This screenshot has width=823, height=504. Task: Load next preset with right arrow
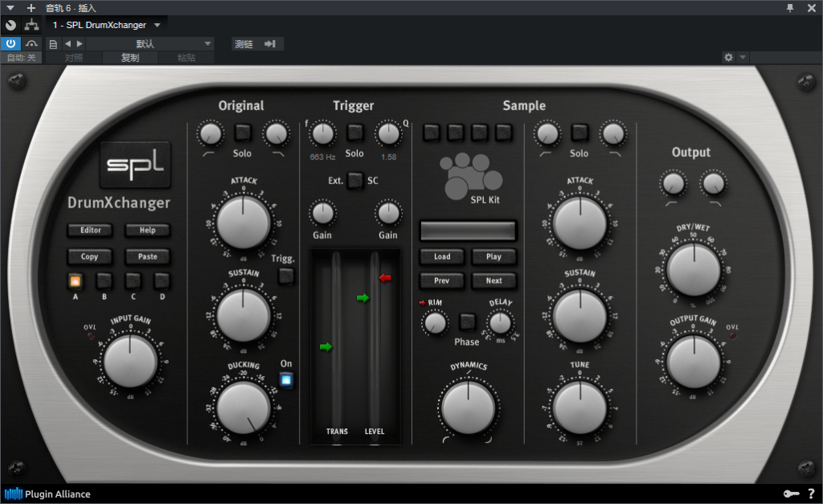click(80, 44)
